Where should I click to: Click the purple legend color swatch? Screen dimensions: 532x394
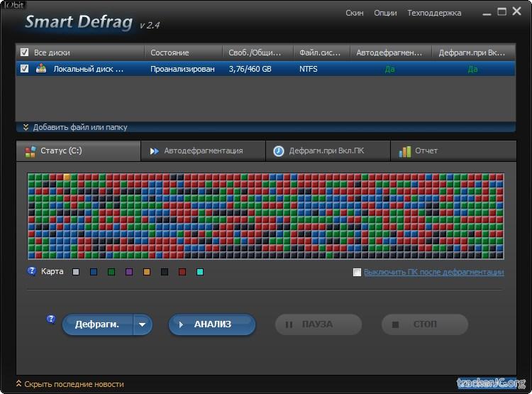(x=129, y=272)
